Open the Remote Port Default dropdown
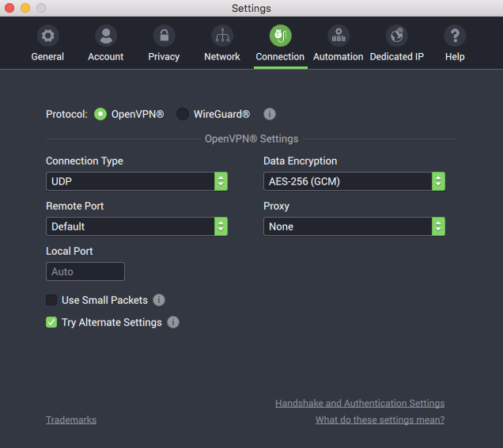The image size is (503, 448). click(x=137, y=226)
